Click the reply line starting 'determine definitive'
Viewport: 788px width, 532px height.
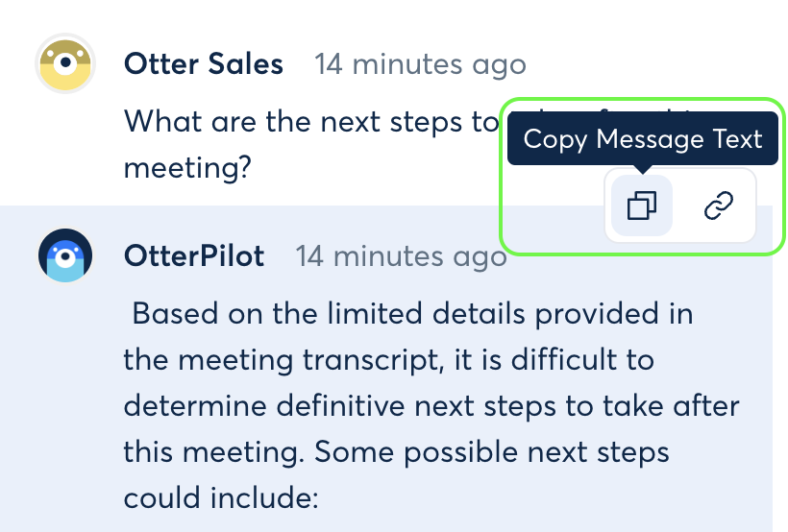click(431, 406)
